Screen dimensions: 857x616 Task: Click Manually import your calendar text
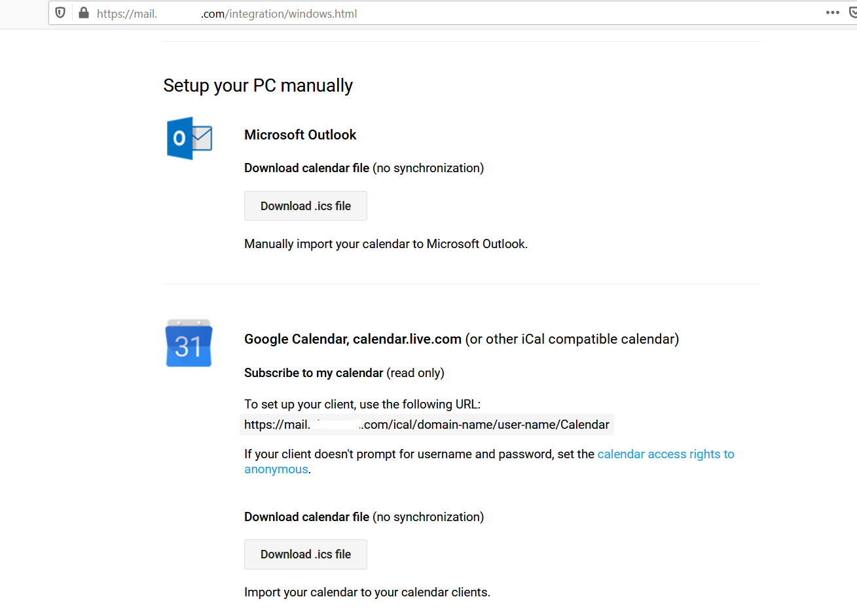click(386, 244)
